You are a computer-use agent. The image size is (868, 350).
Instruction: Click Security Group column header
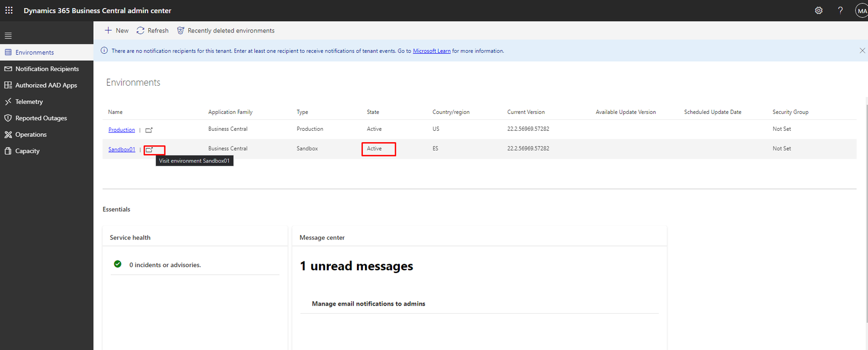[790, 112]
